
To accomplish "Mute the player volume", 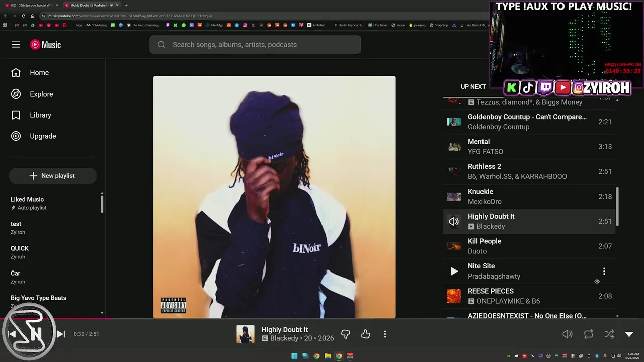I will click(x=568, y=334).
